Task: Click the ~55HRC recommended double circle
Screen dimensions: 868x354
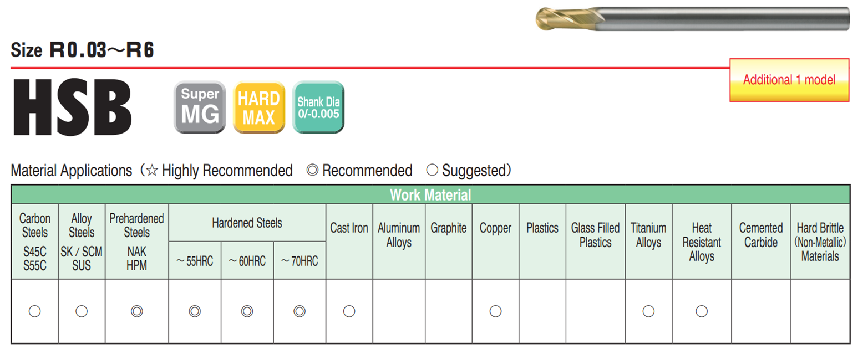Action: 194,311
